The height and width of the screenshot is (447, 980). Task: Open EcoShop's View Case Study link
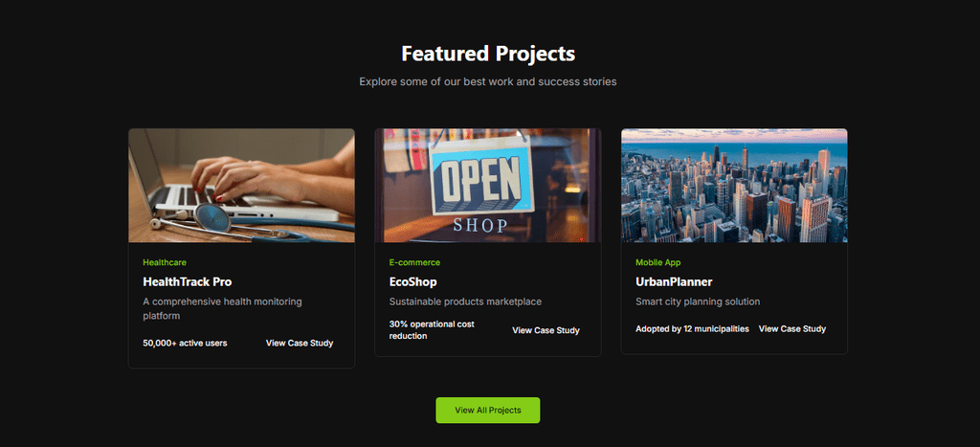tap(546, 330)
